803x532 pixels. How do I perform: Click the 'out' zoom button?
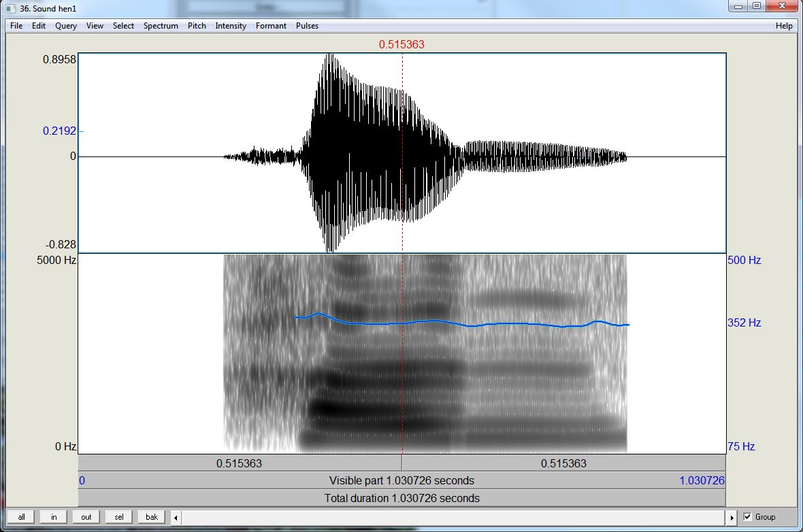pyautogui.click(x=86, y=517)
